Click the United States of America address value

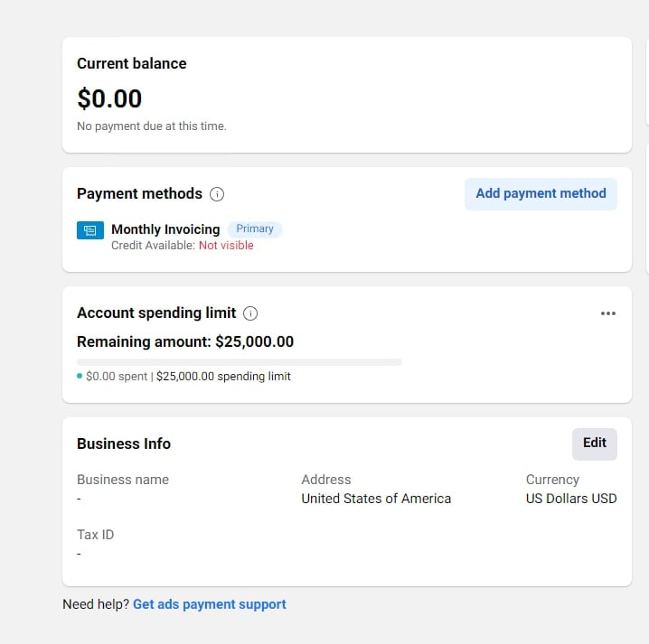(x=376, y=499)
